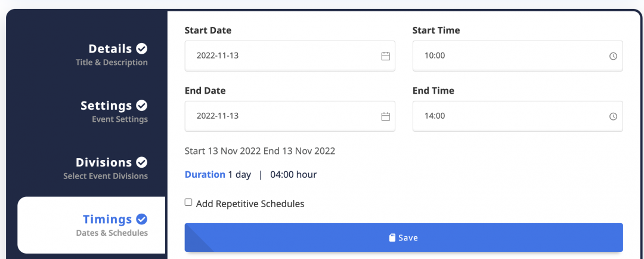The width and height of the screenshot is (644, 259).
Task: Enable Add Repetitive Schedules checkbox
Action: (188, 202)
